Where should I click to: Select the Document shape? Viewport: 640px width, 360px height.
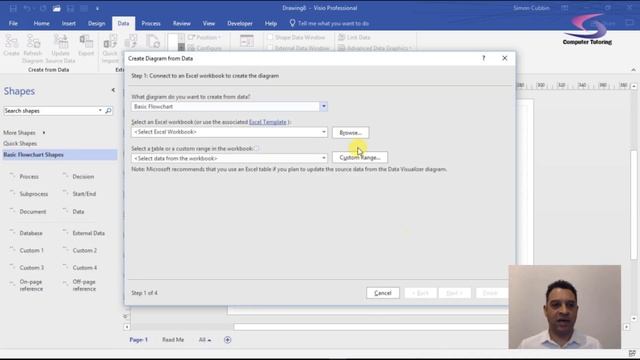pos(28,211)
